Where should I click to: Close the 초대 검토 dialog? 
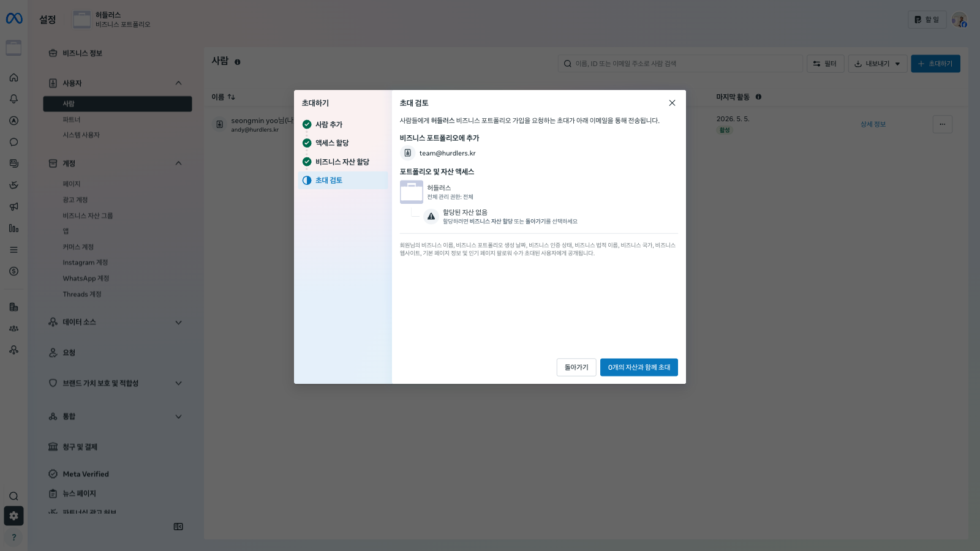click(x=672, y=103)
